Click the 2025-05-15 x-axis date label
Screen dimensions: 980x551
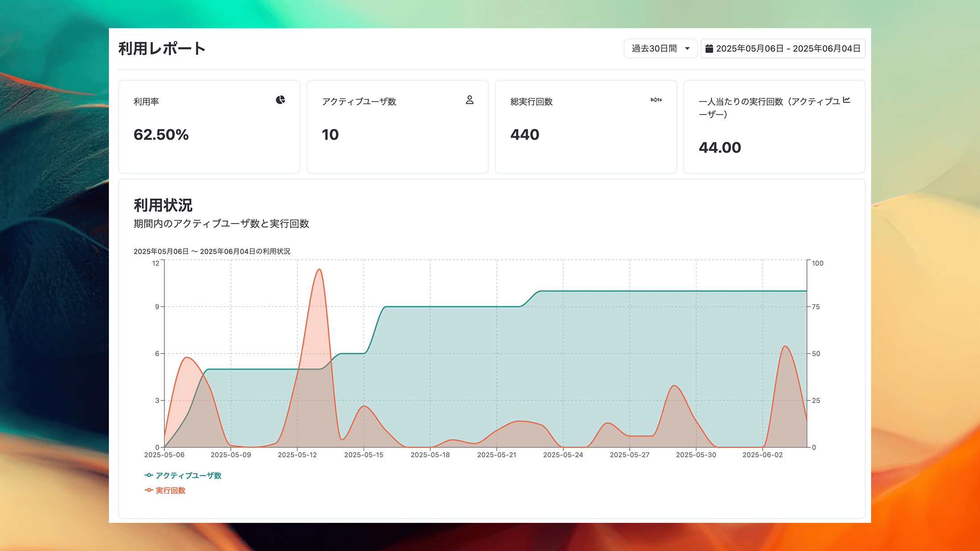363,455
